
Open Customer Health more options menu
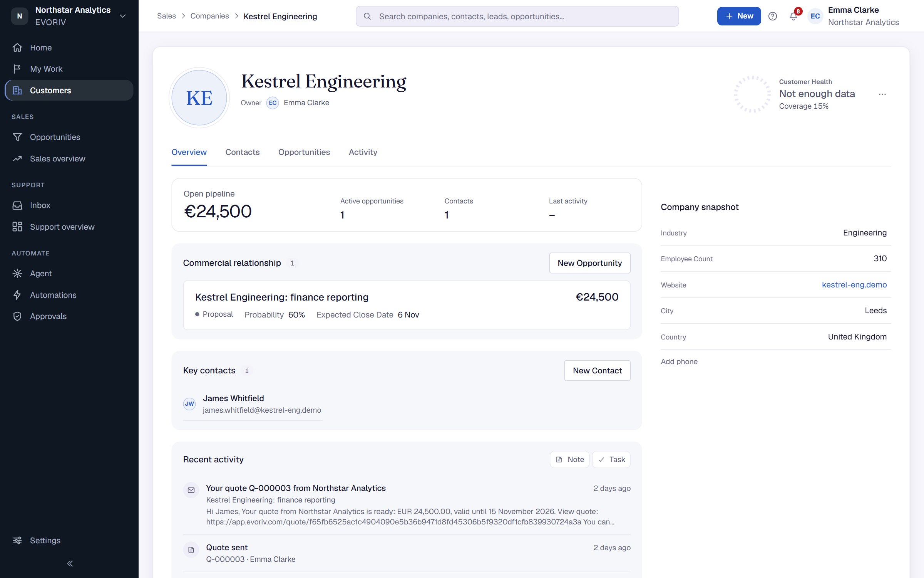(x=882, y=94)
